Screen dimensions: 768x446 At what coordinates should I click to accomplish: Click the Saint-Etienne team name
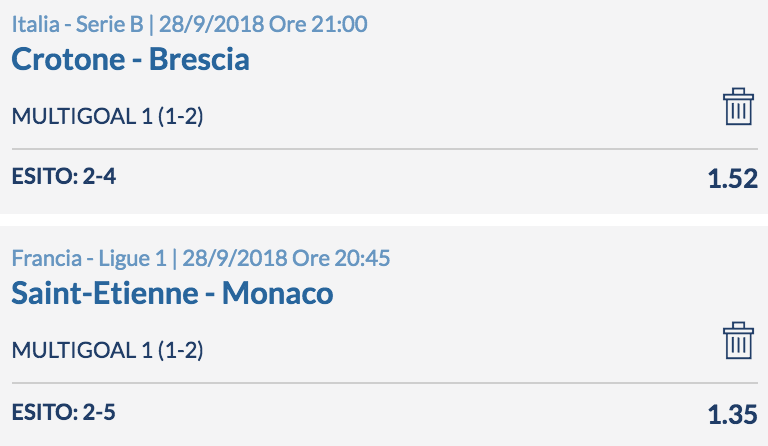(x=105, y=293)
